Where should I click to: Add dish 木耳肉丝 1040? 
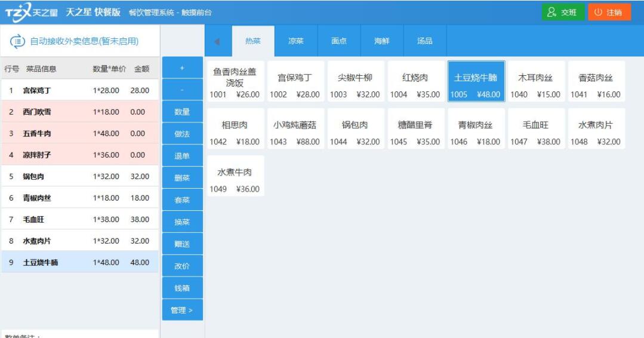pos(536,81)
